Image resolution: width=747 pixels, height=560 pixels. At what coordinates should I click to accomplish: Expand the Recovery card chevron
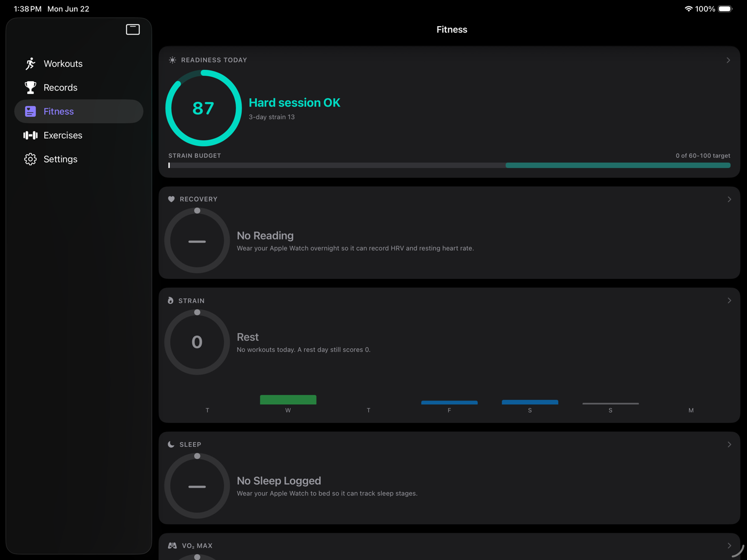[x=729, y=199]
